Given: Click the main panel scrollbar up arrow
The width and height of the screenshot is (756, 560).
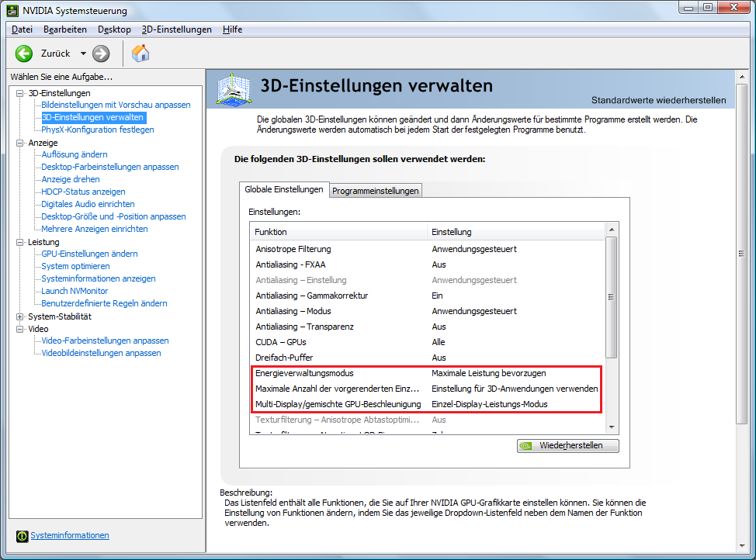Looking at the screenshot, I should point(742,77).
